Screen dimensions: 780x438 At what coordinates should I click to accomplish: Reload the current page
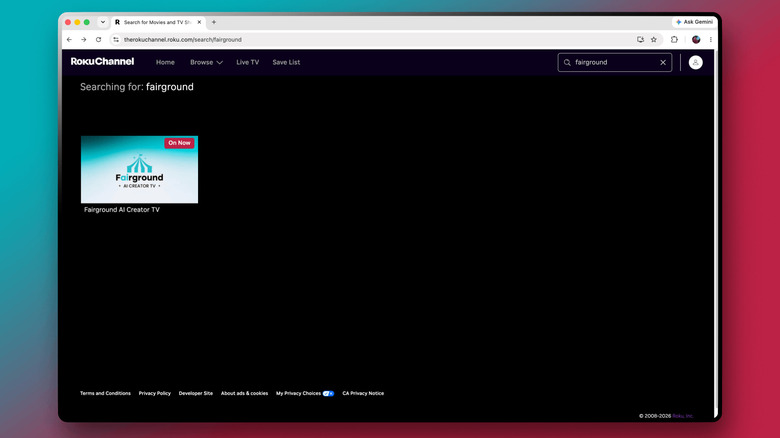pyautogui.click(x=98, y=39)
